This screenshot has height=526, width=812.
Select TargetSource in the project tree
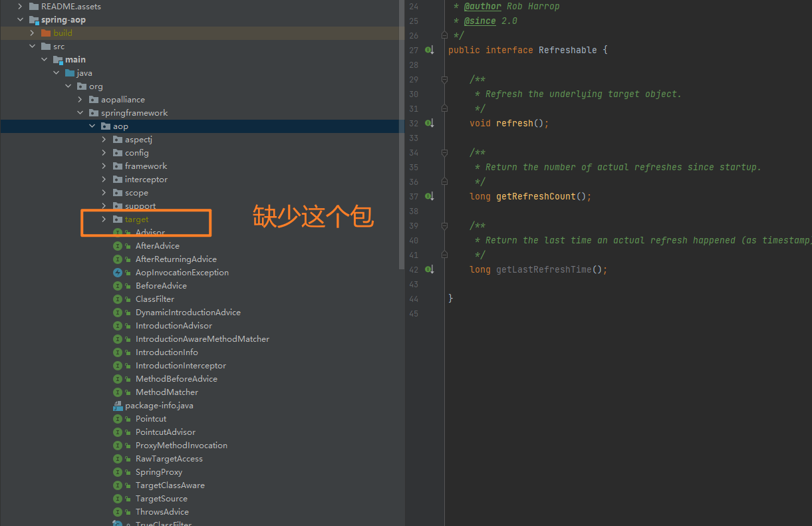[161, 499]
